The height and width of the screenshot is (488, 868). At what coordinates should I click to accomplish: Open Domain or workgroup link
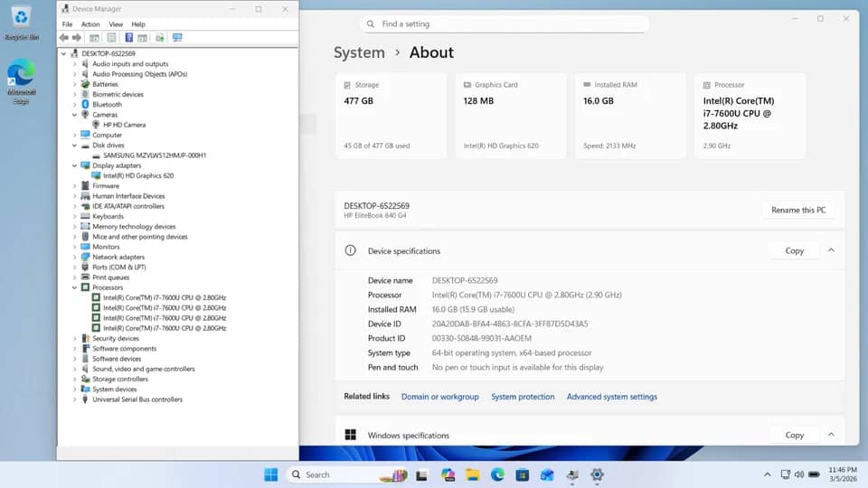point(440,397)
